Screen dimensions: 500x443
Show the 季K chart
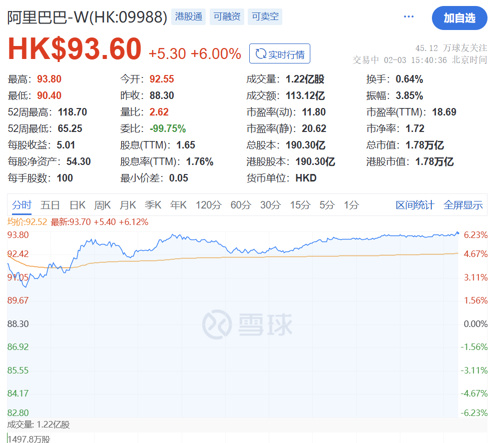pyautogui.click(x=153, y=205)
